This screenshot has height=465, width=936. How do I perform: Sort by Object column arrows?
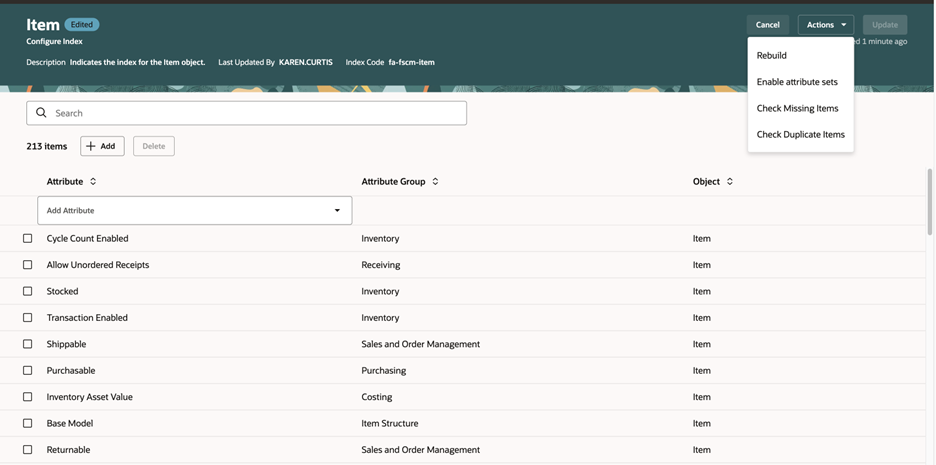pyautogui.click(x=729, y=181)
